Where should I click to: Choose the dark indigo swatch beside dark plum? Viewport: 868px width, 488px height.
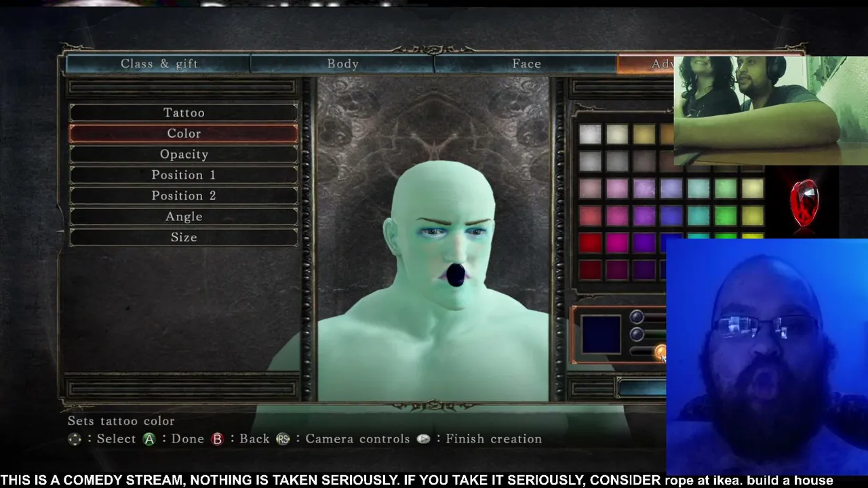click(x=644, y=270)
